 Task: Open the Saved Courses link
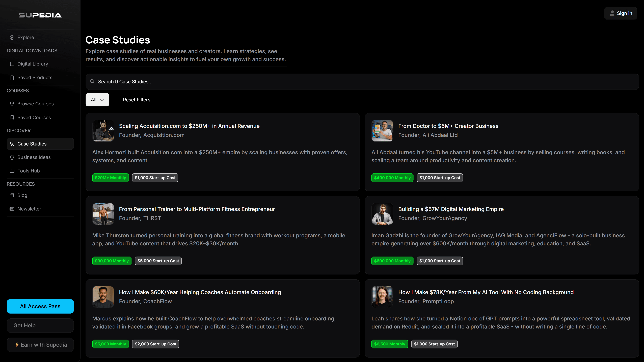point(40,117)
